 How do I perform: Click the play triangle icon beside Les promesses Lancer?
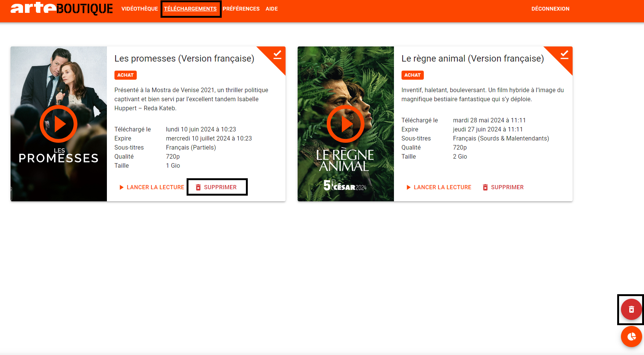coord(122,187)
